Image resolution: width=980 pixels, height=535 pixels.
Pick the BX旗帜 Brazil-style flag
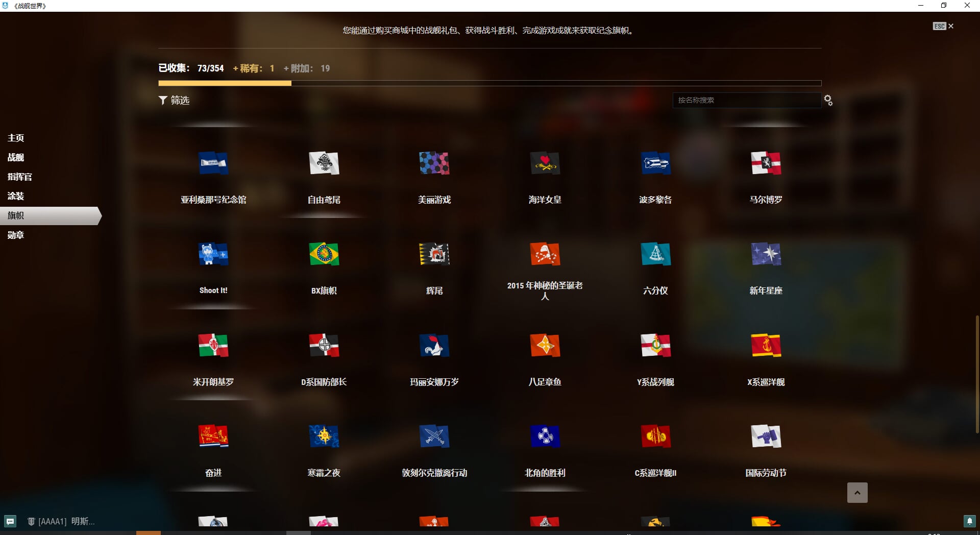coord(324,254)
